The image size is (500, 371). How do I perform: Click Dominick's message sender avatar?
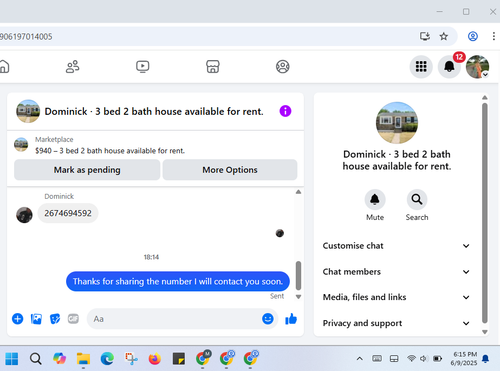[24, 215]
